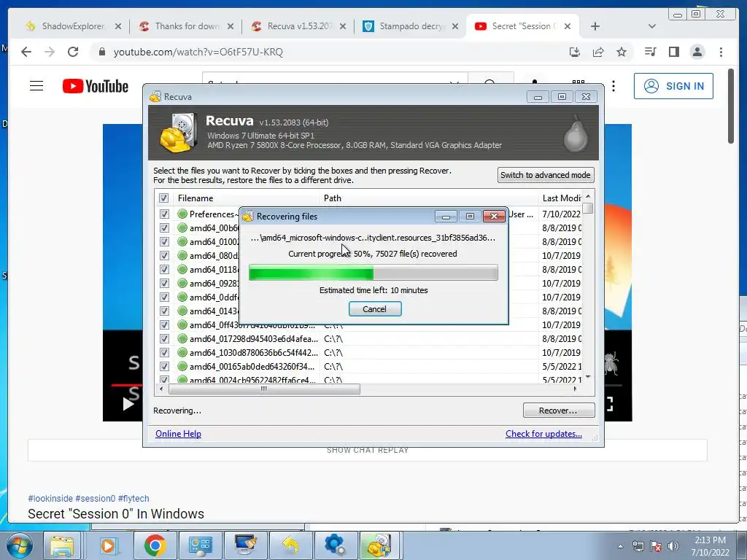Open a new browser tab
747x560 pixels.
pyautogui.click(x=595, y=27)
